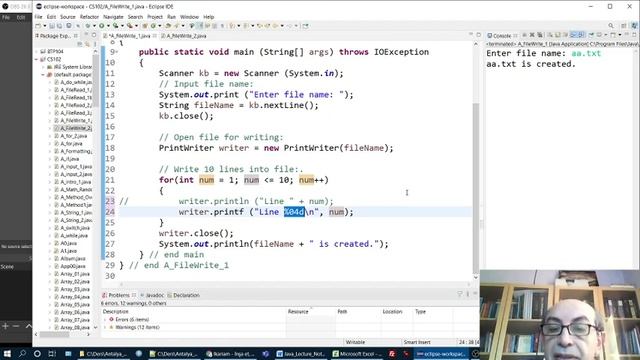640x360 pixels.
Task: Collapse main method fold marker on line 9
Action: coord(116,52)
